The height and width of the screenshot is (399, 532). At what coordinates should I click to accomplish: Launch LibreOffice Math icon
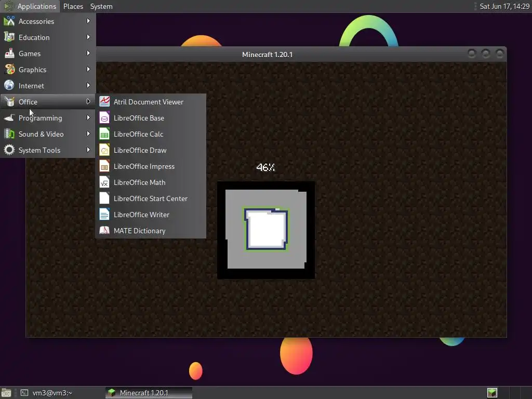point(104,182)
